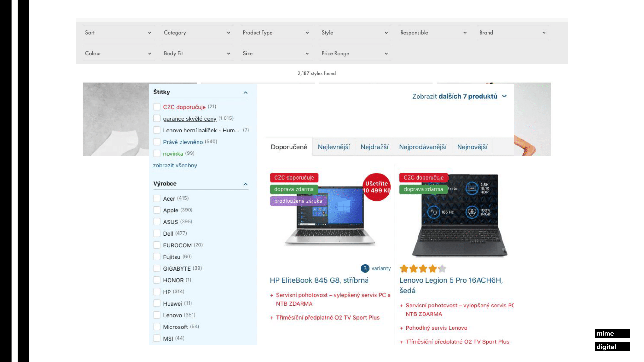Check the GIGABYTE manufacturer checkbox
Image resolution: width=644 pixels, height=362 pixels.
tap(157, 268)
